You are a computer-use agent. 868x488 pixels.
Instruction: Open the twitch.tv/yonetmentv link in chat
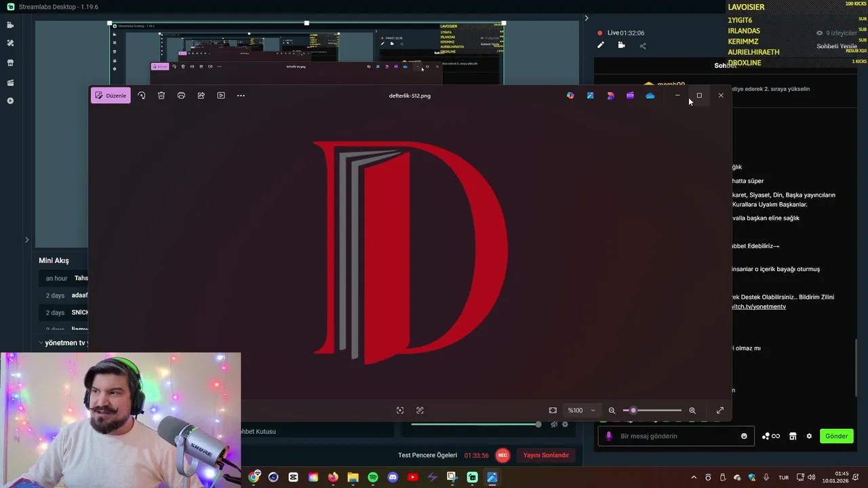(x=758, y=306)
